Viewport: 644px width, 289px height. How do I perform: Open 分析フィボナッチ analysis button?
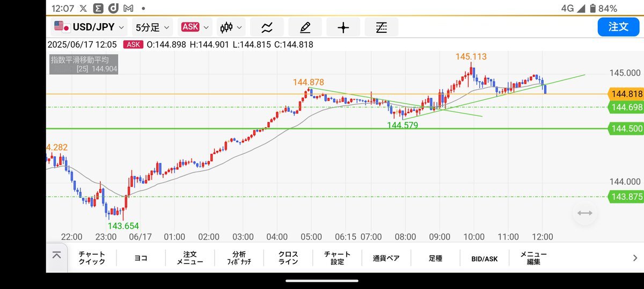[x=239, y=258]
